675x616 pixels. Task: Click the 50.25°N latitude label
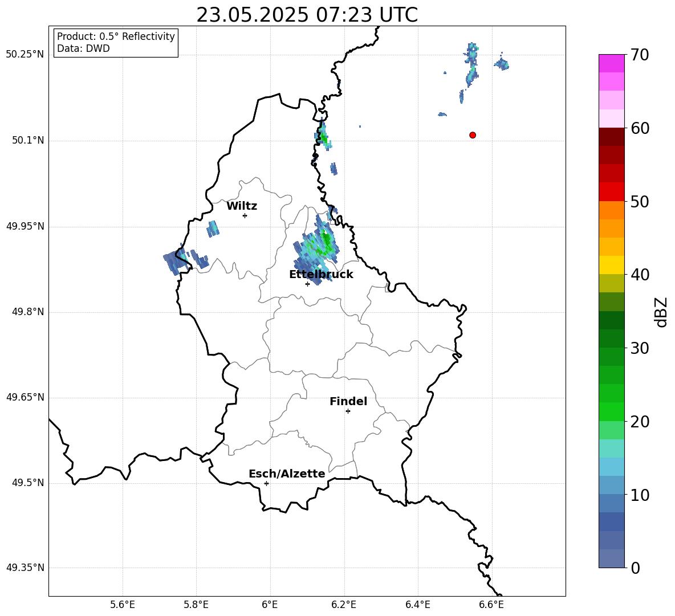pos(25,55)
